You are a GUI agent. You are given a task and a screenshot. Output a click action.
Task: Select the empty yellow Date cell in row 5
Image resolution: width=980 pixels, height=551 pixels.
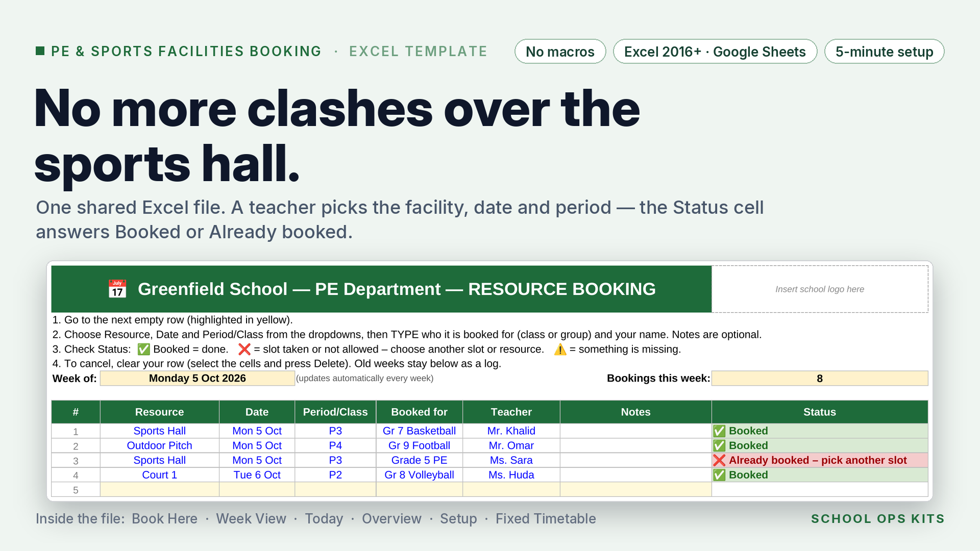click(x=257, y=490)
